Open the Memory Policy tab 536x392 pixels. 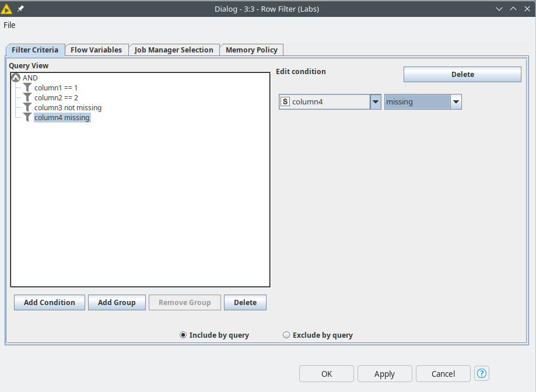click(x=251, y=50)
